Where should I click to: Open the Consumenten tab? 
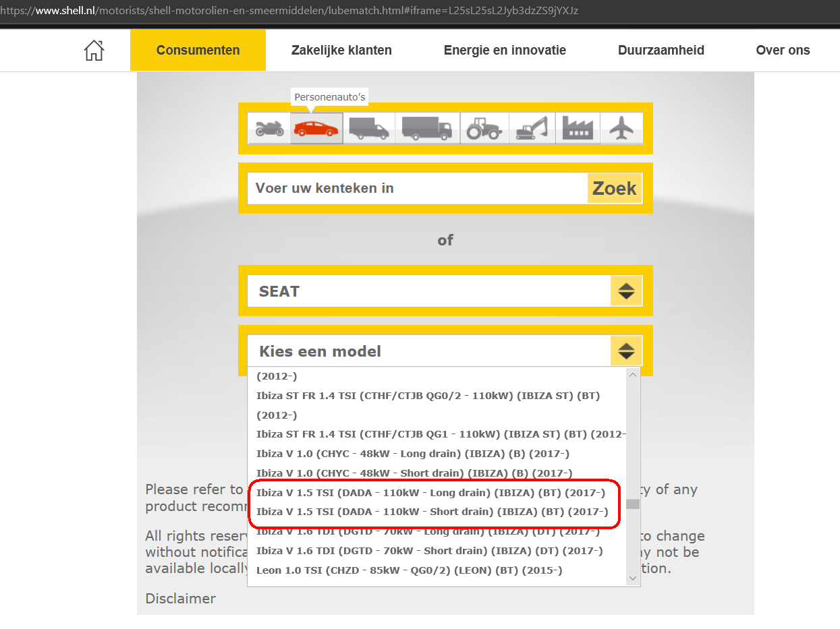click(198, 50)
